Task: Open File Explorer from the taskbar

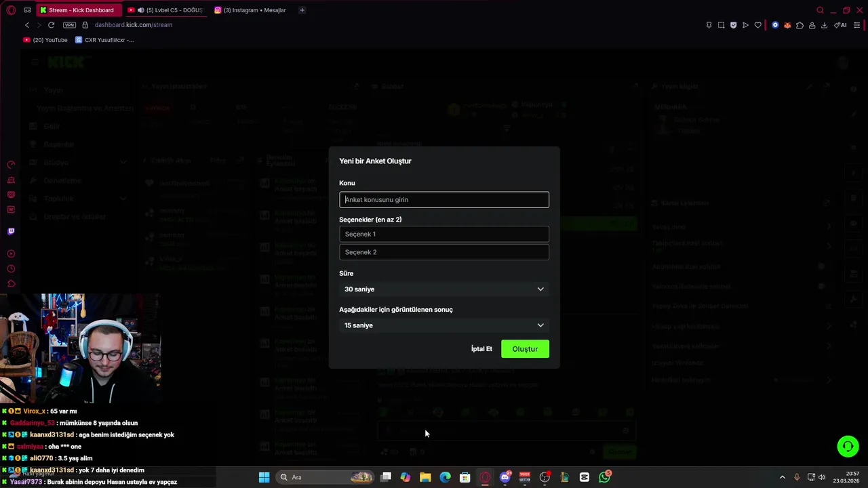Action: pos(425,477)
